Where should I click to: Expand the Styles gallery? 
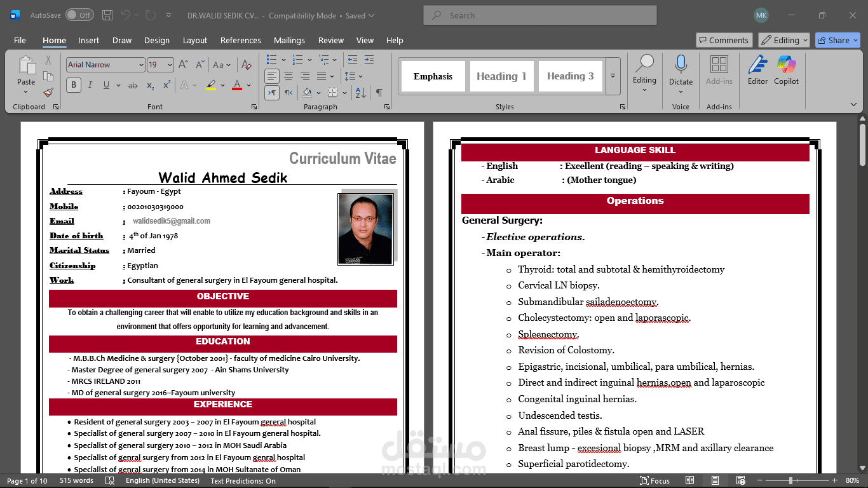click(x=613, y=76)
